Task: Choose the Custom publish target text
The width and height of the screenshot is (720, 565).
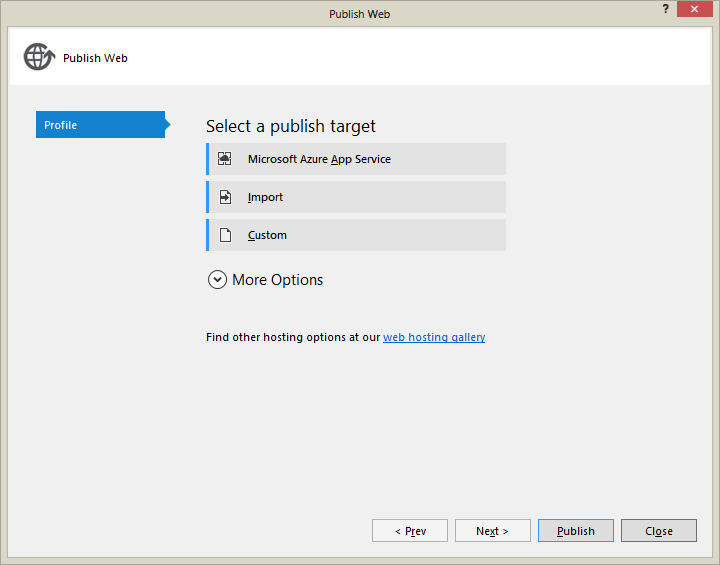Action: click(x=267, y=235)
